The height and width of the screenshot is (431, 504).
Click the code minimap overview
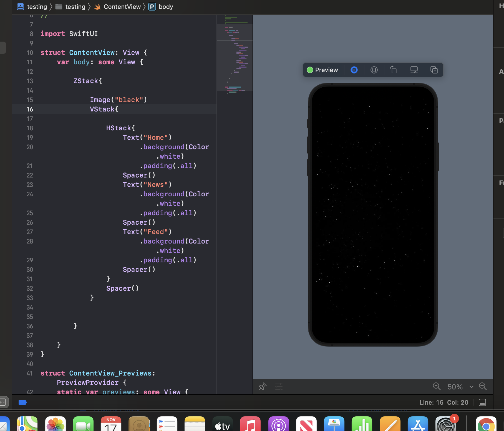(x=235, y=55)
